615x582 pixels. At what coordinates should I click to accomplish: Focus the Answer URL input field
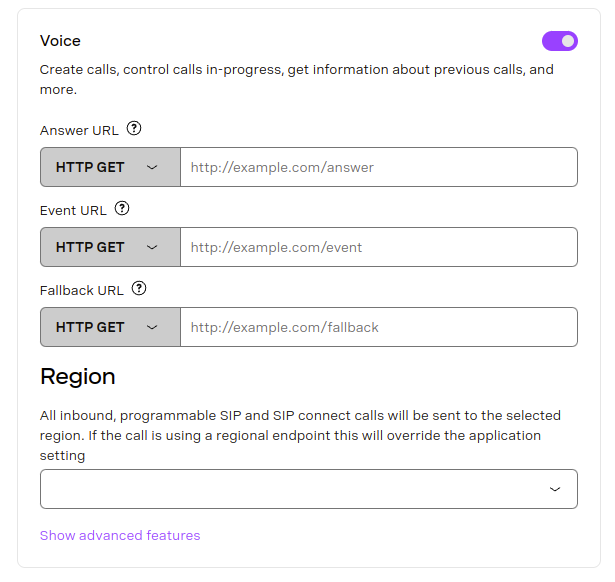(378, 167)
